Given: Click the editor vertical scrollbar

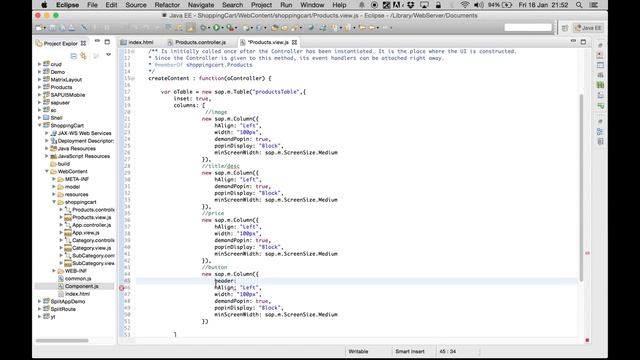Looking at the screenshot, I should point(581,188).
